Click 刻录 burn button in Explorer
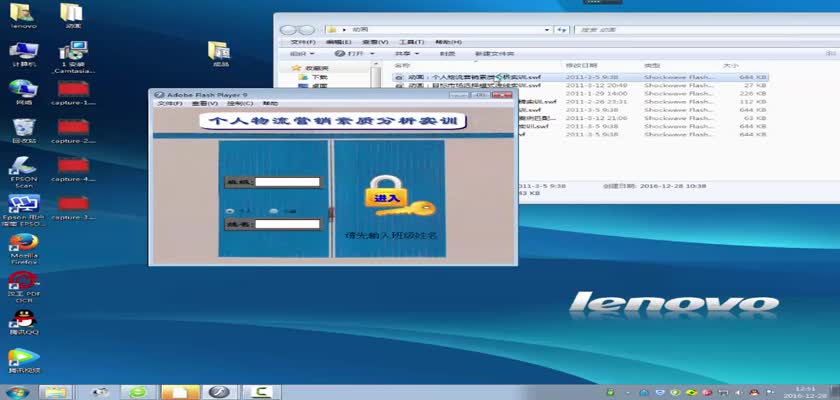The height and width of the screenshot is (400, 840). click(447, 54)
